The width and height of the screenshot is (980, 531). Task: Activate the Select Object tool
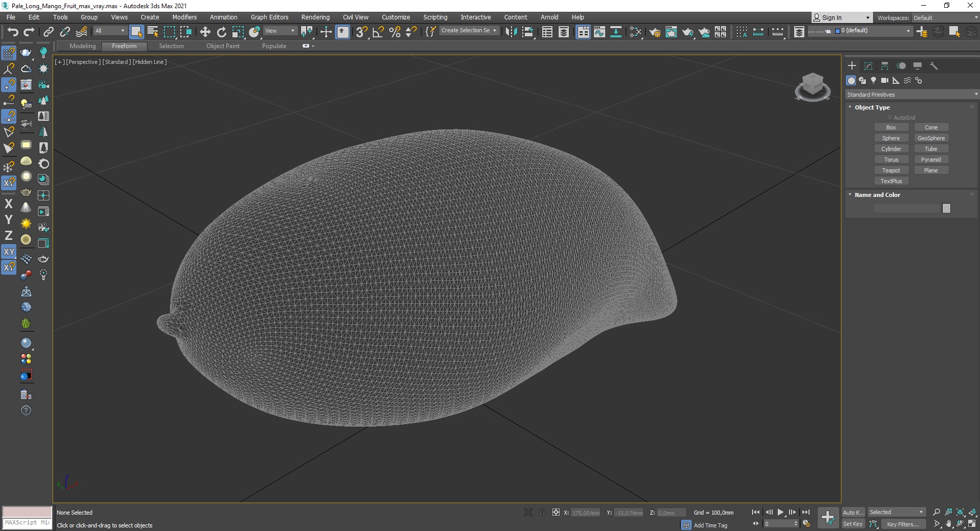tap(136, 32)
